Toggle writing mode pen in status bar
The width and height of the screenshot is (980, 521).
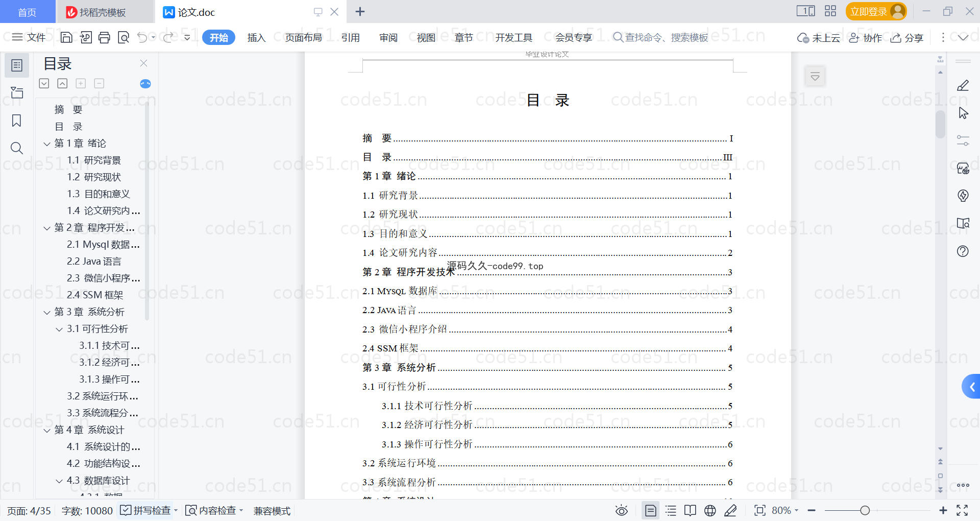(730, 510)
